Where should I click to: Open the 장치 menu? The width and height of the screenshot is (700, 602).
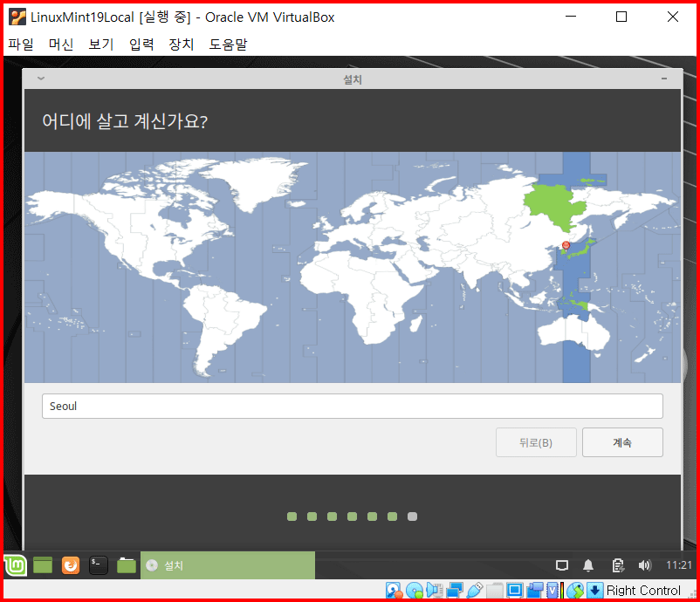point(182,44)
